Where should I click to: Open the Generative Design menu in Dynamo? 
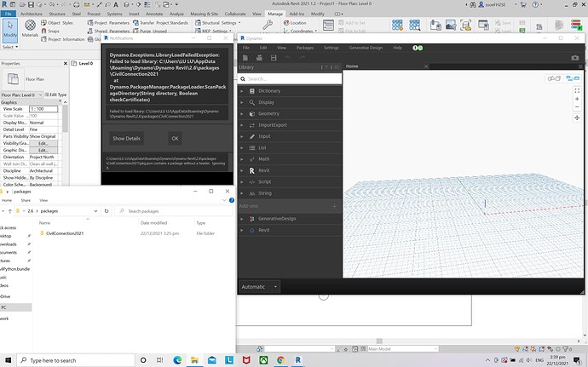click(366, 48)
